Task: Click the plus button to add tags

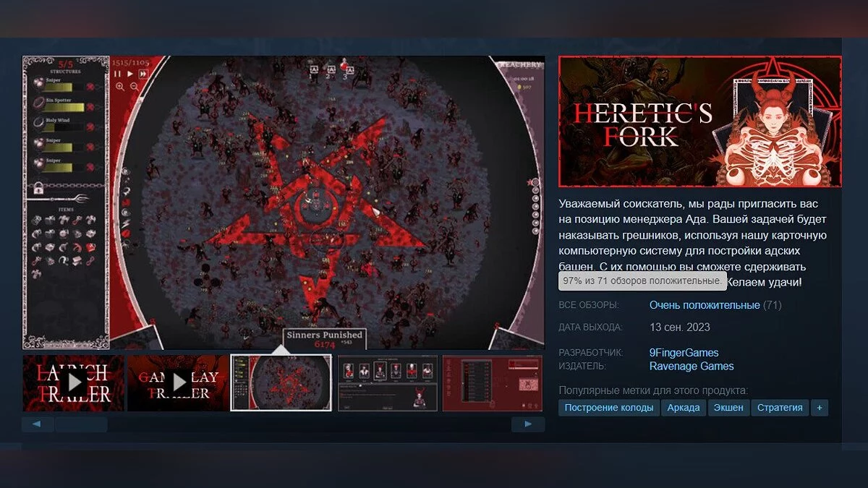Action: 820,408
